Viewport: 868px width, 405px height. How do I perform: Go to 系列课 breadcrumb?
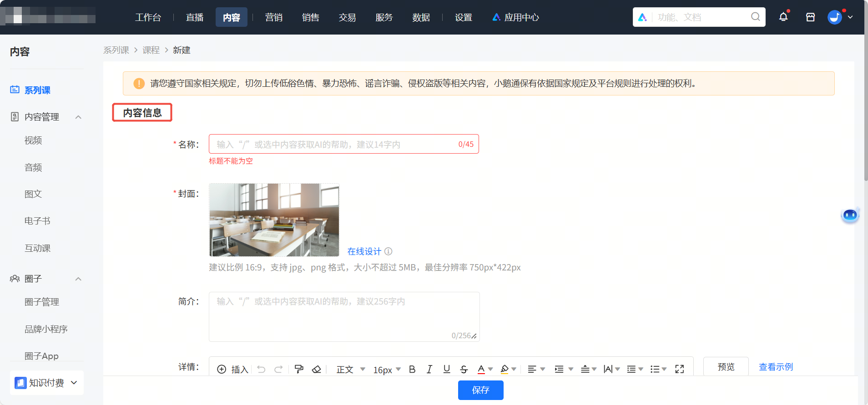[116, 50]
